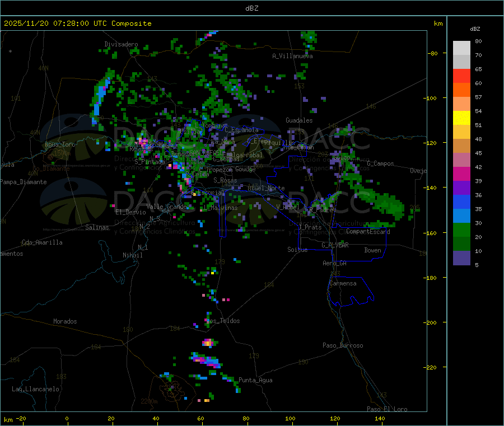Click the 'Atuel_Norte' map label
The width and height of the screenshot is (504, 426).
click(266, 188)
